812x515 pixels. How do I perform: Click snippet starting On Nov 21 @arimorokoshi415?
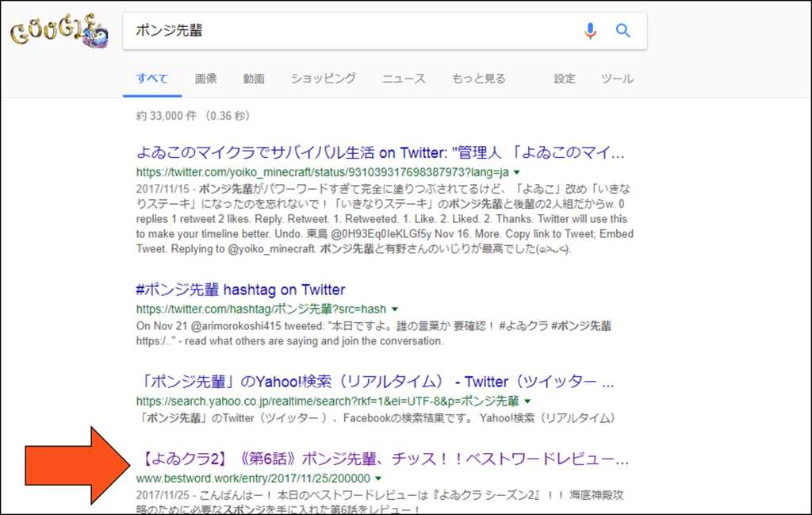[373, 333]
